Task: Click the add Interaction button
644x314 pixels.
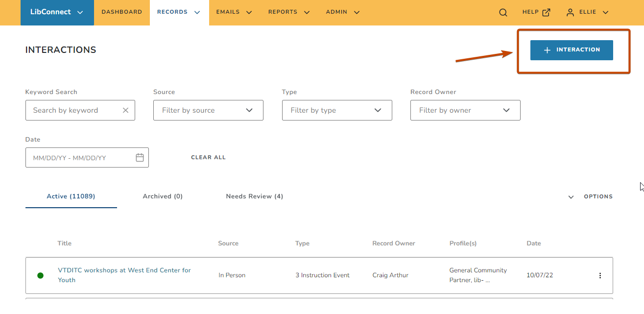Action: click(572, 50)
